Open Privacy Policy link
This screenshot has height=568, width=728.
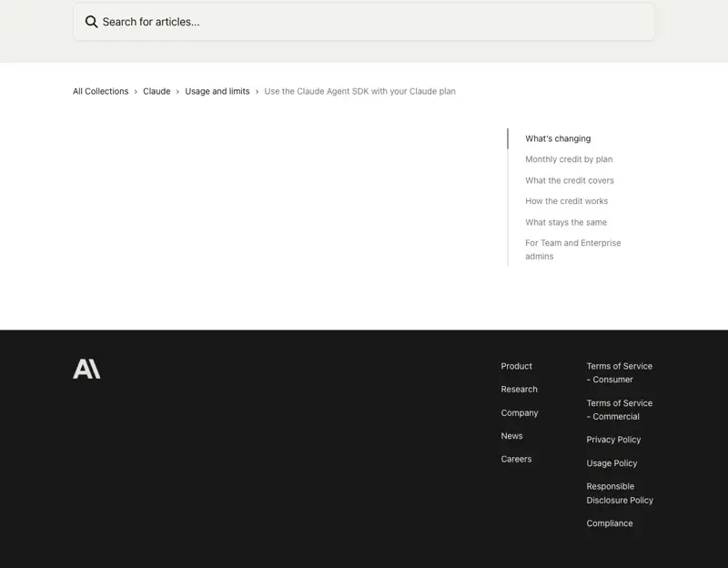tap(613, 440)
